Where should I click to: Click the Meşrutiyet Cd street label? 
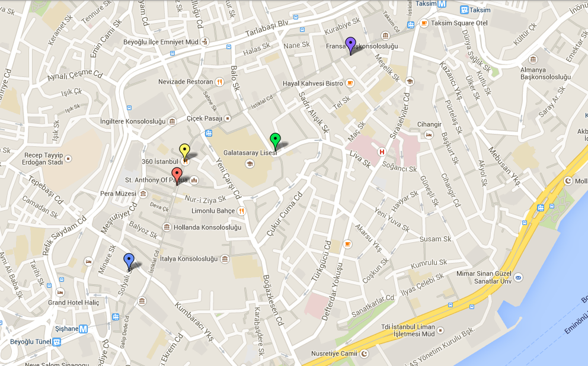119,219
